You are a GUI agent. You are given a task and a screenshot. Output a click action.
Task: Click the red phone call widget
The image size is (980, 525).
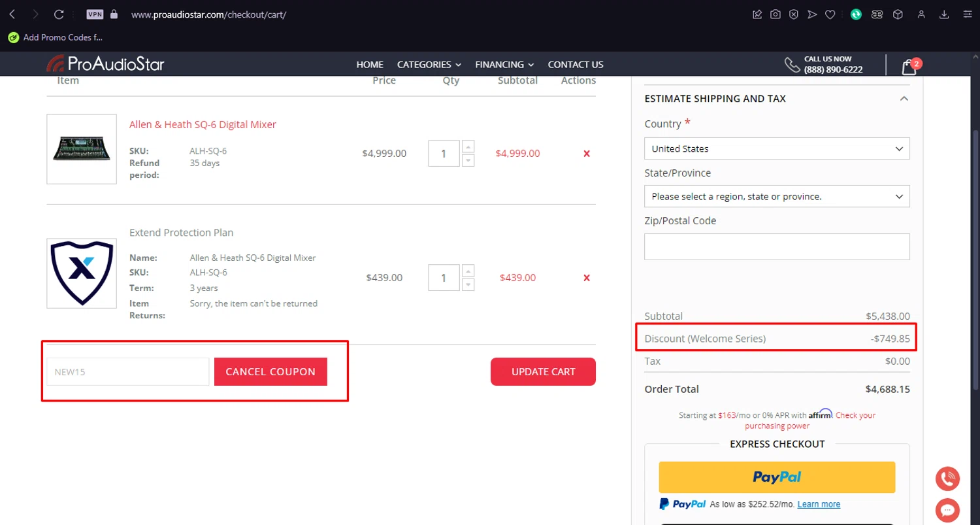coord(947,479)
